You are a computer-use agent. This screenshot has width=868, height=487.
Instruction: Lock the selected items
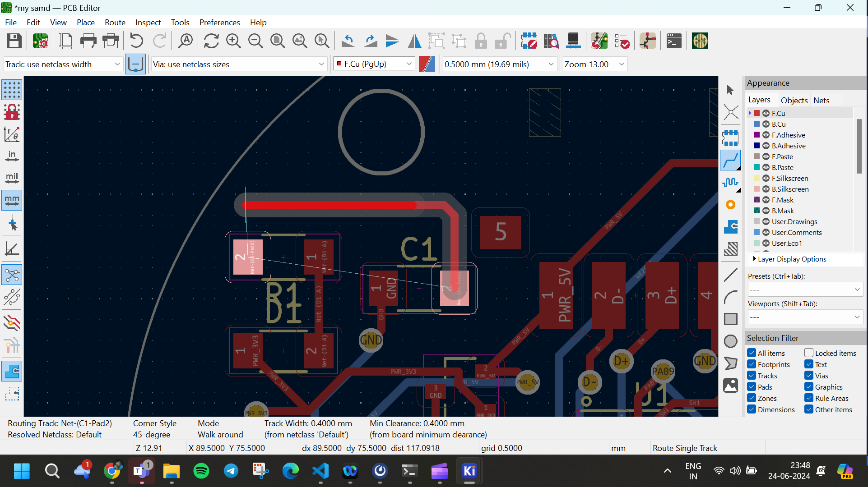481,41
